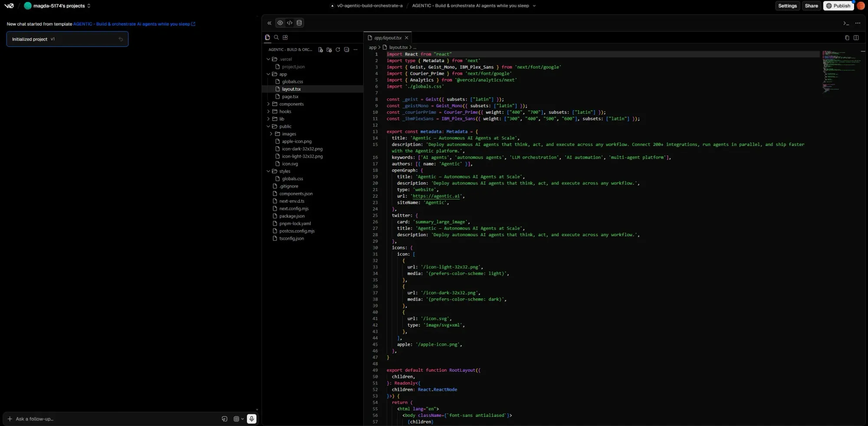
Task: Close the app/layout.tsx tab
Action: click(x=407, y=38)
